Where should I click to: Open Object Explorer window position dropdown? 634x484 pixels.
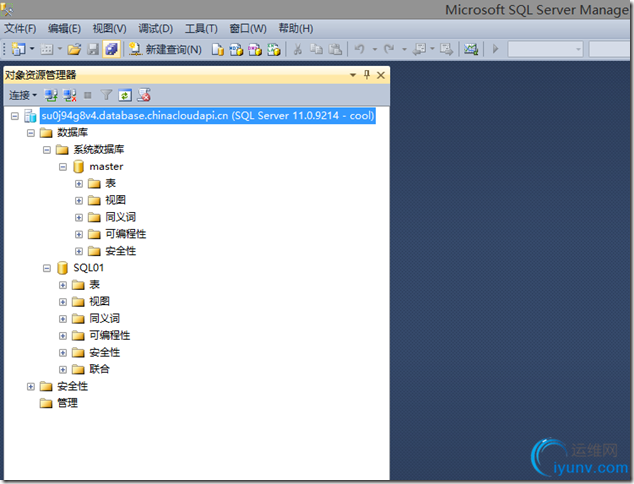pos(353,75)
